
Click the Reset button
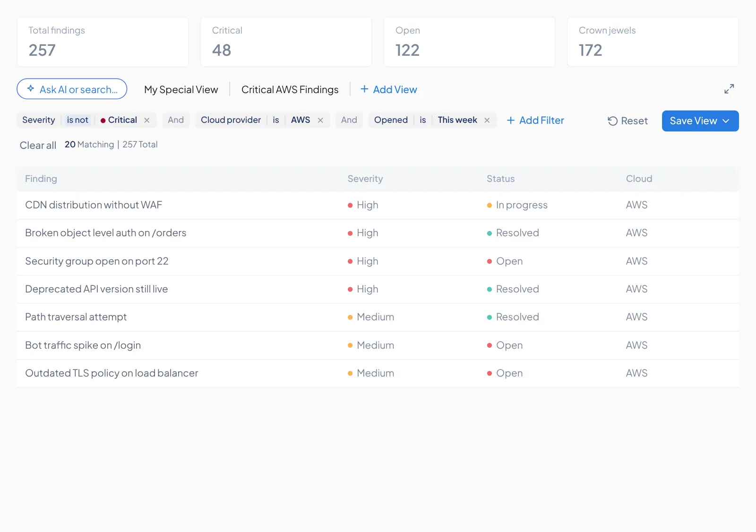click(627, 121)
